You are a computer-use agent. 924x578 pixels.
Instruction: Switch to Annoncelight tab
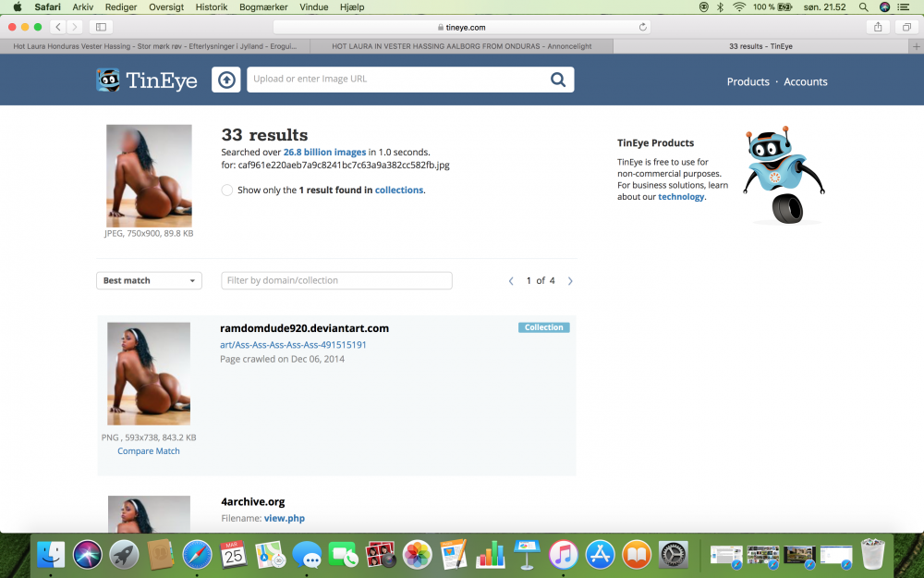461,46
